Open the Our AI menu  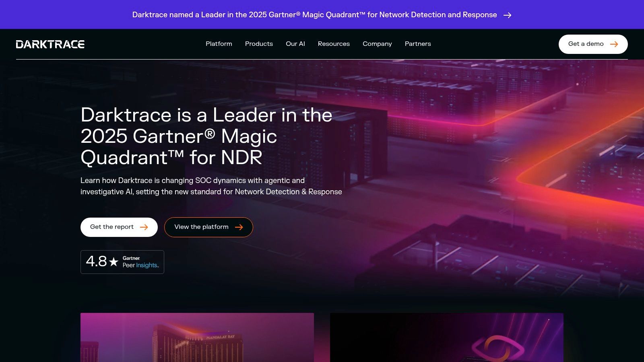click(295, 44)
